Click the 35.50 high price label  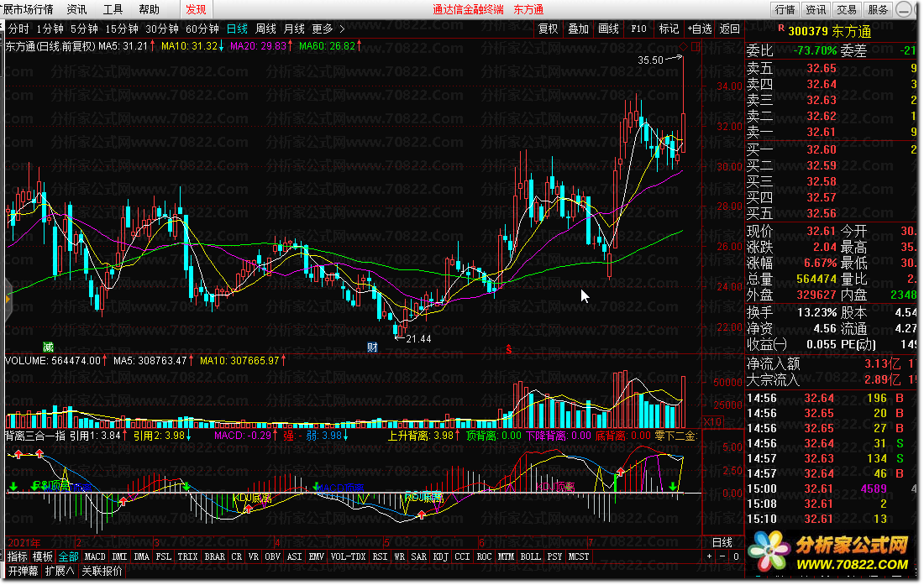click(650, 60)
